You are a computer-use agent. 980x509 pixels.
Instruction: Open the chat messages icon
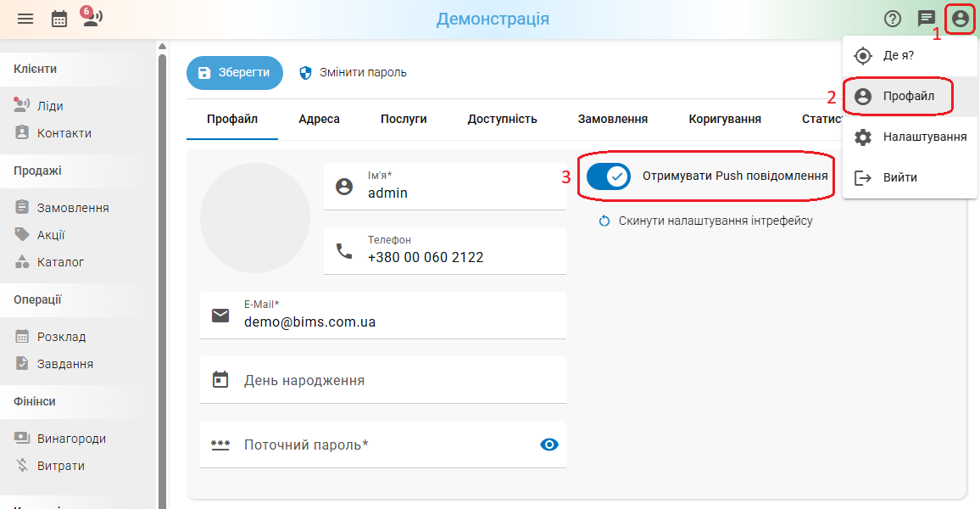pyautogui.click(x=927, y=19)
